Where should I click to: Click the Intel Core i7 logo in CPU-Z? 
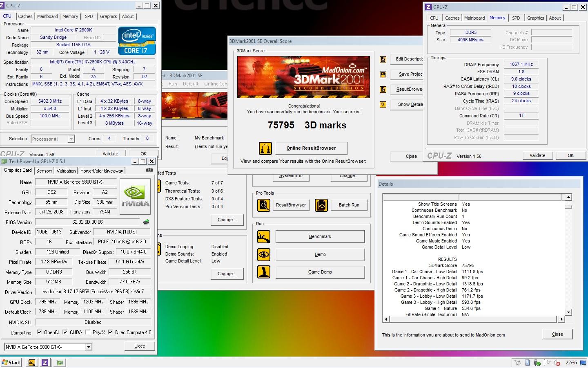pos(137,41)
